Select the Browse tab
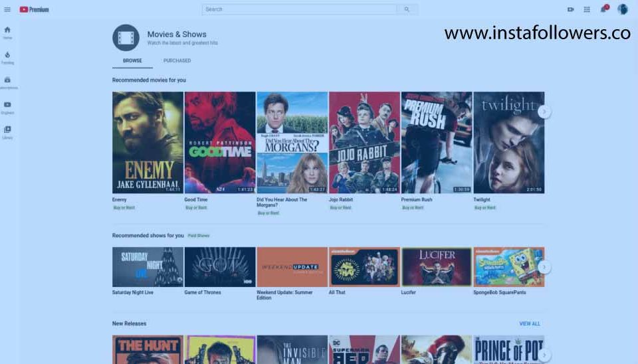This screenshot has width=638, height=364. pos(132,60)
